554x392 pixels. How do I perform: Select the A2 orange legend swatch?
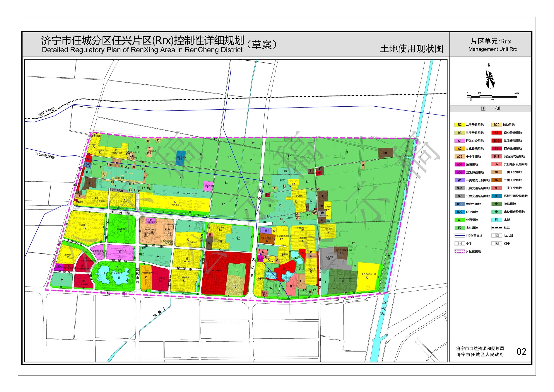(x=460, y=149)
